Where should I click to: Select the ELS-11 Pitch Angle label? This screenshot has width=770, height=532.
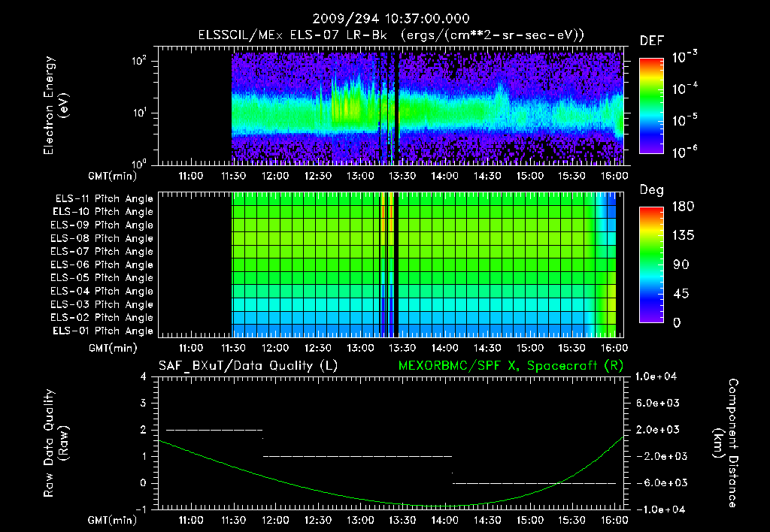click(104, 199)
